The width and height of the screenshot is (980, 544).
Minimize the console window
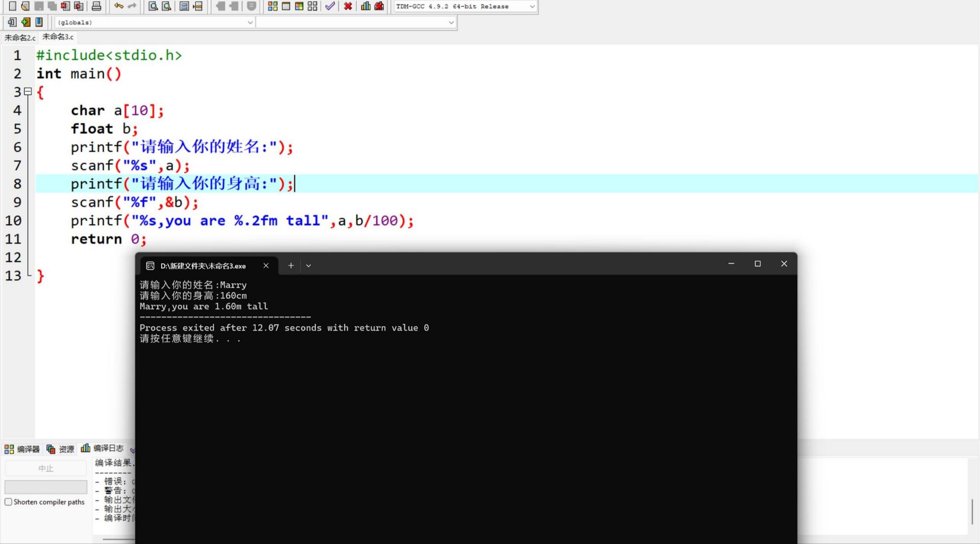pos(731,264)
